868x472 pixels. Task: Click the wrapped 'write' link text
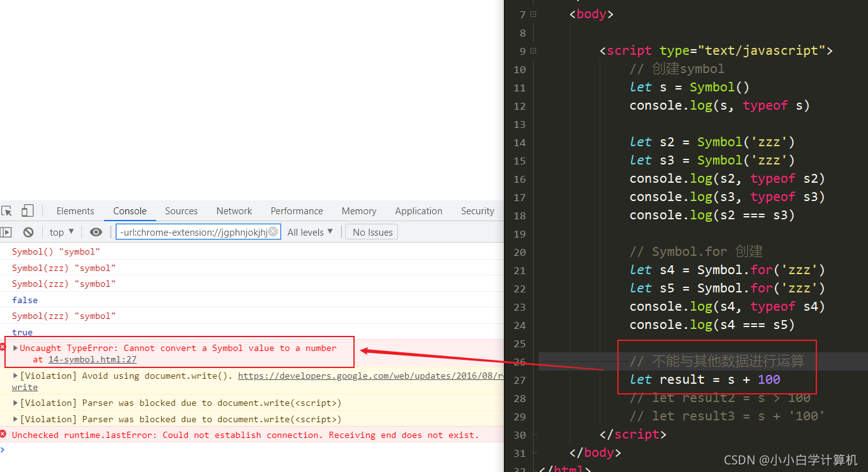[x=25, y=387]
